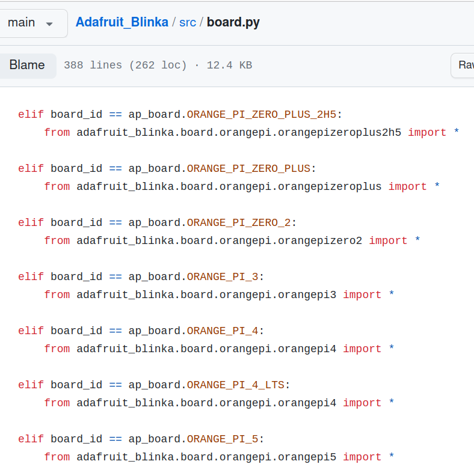Click the orangepi3 import module path

pos(206,294)
